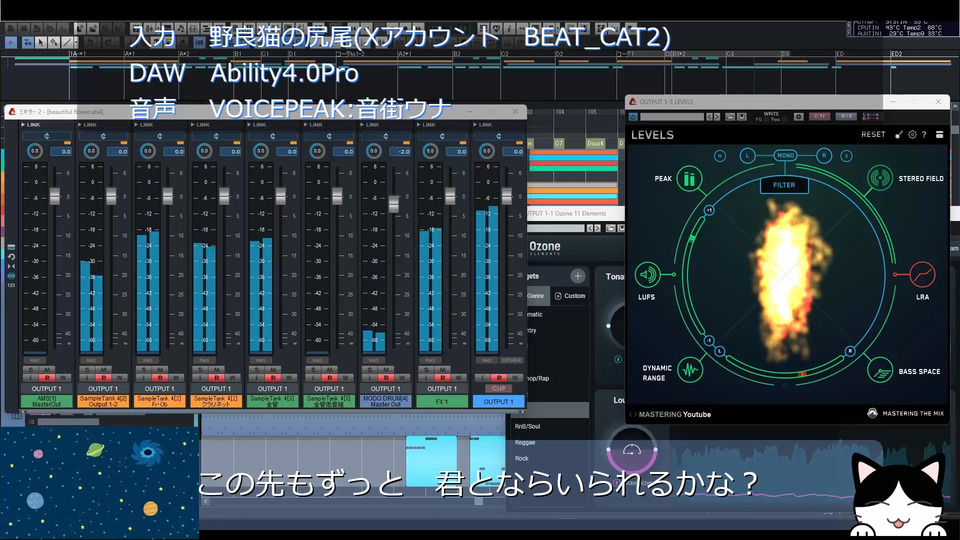This screenshot has width=960, height=540.
Task: Click save-preset disk icon in Levels toolbar
Action: pyautogui.click(x=741, y=116)
